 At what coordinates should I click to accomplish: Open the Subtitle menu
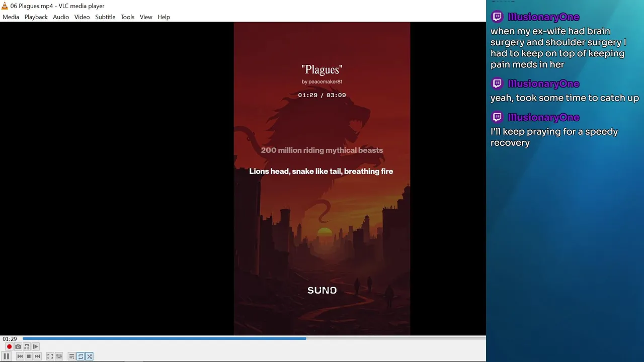[x=105, y=17]
